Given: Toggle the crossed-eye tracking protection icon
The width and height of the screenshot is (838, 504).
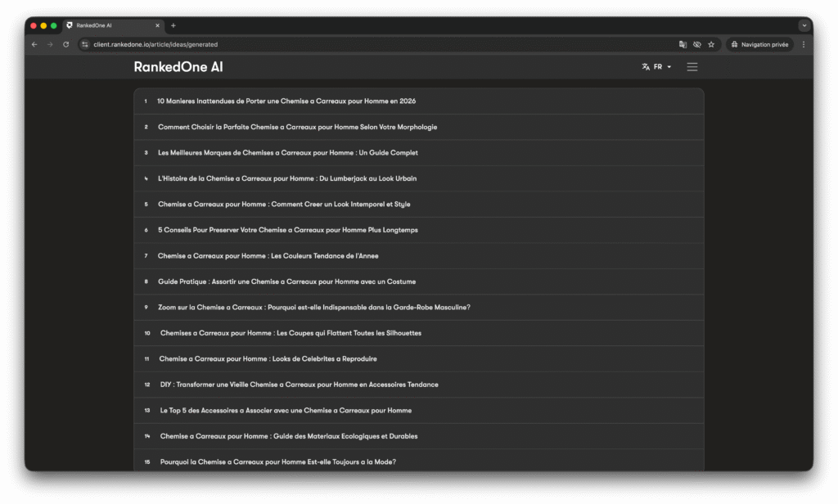Looking at the screenshot, I should click(696, 44).
